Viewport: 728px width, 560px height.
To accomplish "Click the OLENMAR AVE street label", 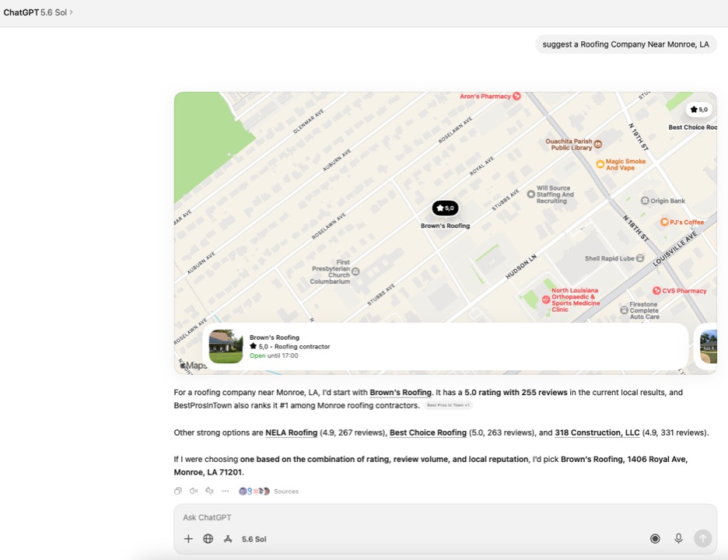I will 308,121.
